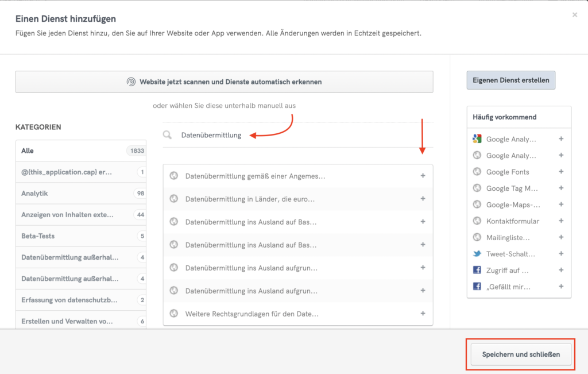
Task: Click the Tweet-Schaltfläche plus icon
Action: (561, 253)
